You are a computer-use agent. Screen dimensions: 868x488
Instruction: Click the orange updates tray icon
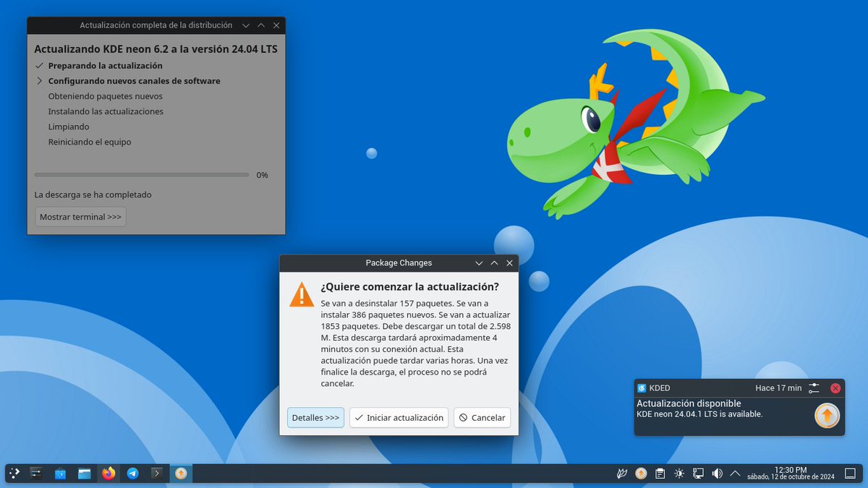641,474
